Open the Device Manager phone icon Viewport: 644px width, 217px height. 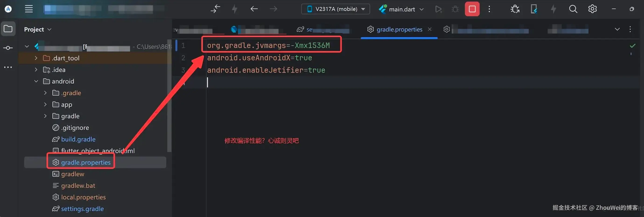point(534,9)
